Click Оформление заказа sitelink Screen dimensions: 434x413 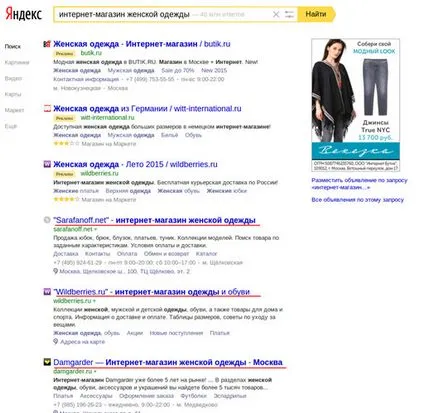[146, 396]
